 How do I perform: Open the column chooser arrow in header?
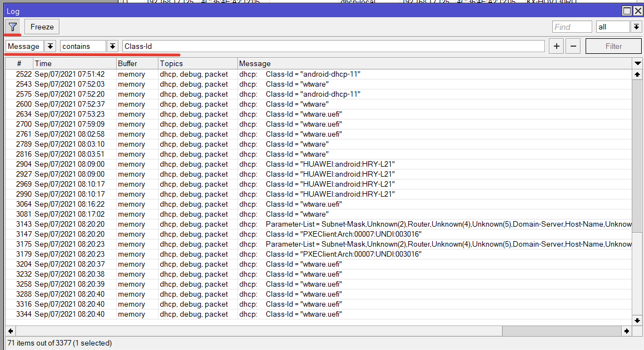(x=637, y=63)
